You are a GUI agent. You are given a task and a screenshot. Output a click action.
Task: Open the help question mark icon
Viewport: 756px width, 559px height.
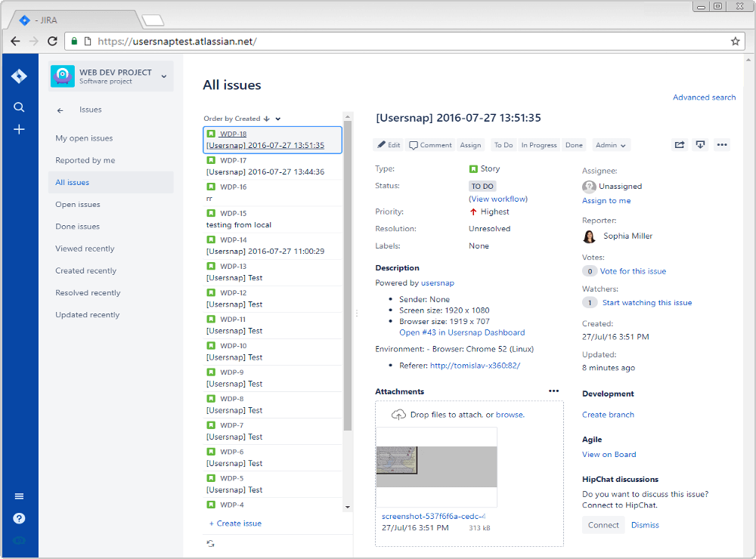point(19,518)
